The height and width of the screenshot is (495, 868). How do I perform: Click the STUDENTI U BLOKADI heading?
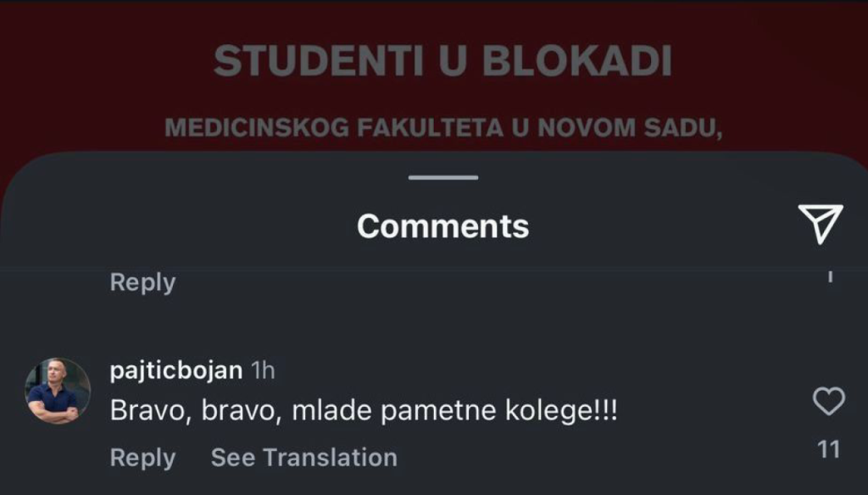point(442,61)
